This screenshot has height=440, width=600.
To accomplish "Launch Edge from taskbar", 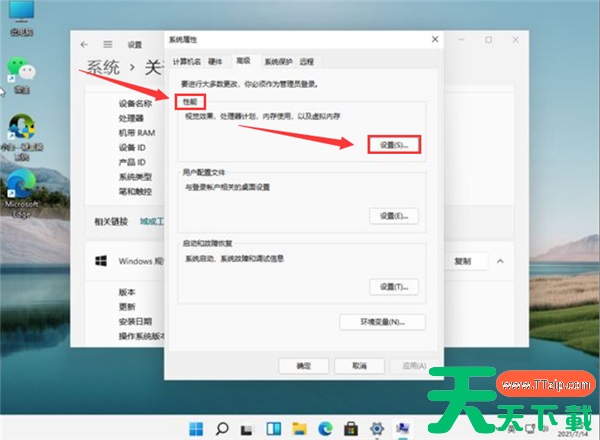I will point(325,429).
